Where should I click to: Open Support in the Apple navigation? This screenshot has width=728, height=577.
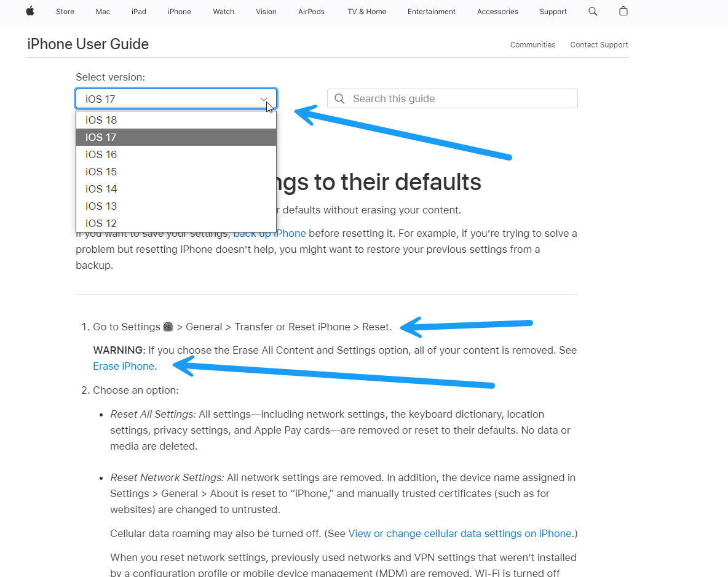553,12
